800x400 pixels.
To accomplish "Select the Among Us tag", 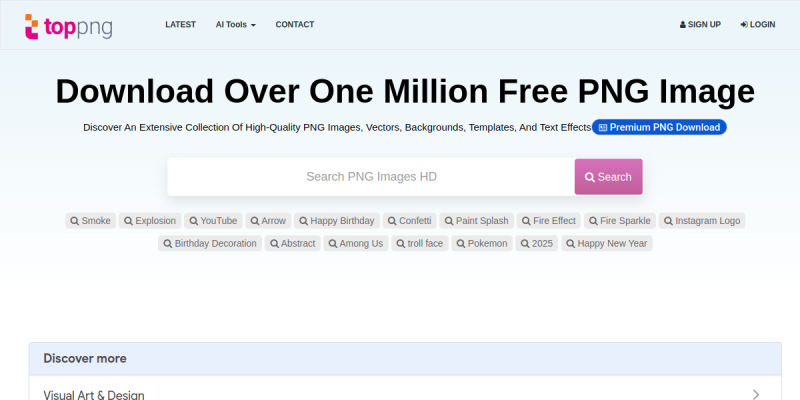I will click(x=356, y=243).
